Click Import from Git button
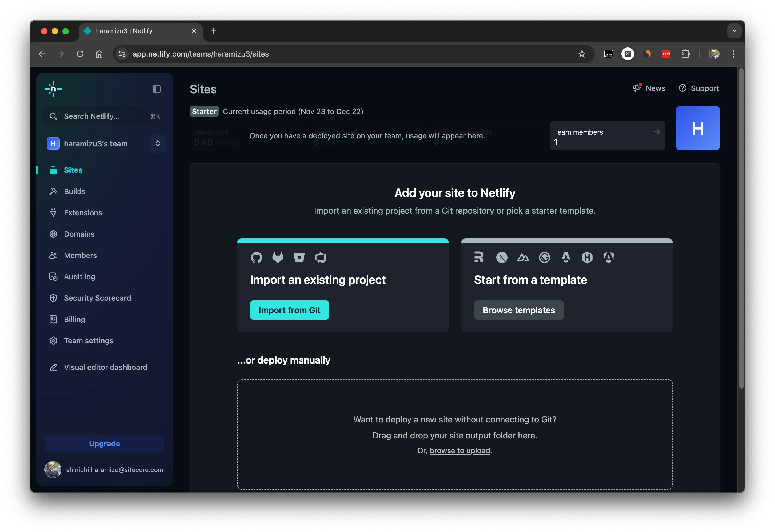Screen dimensions: 775x532 [x=289, y=309]
